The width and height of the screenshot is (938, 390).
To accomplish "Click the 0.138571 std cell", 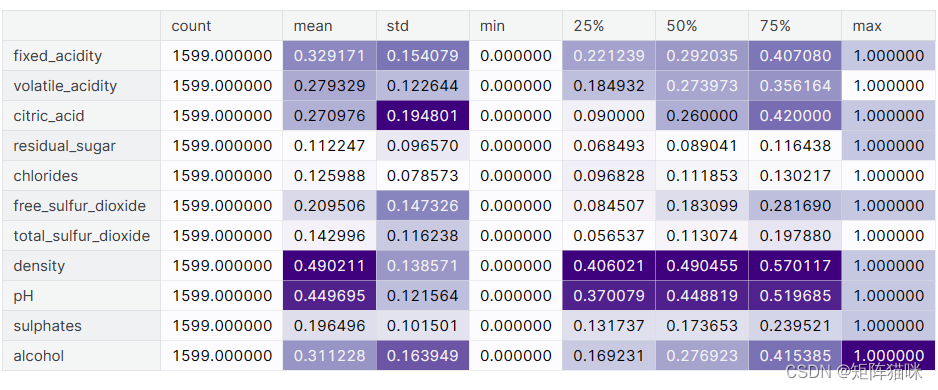I will (x=422, y=266).
